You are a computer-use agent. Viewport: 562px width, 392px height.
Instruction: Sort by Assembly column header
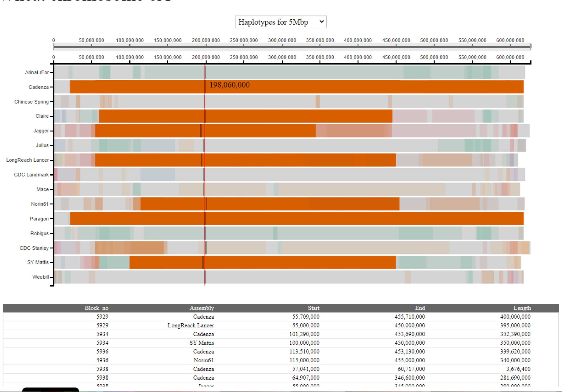pos(202,308)
